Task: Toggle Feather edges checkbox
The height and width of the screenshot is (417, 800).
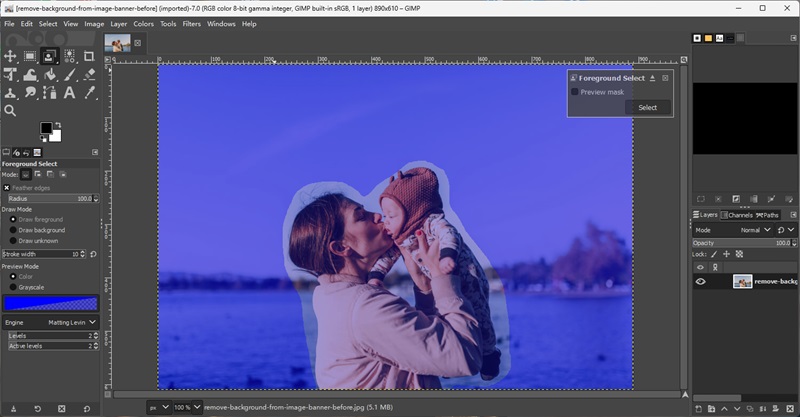Action: pos(7,188)
